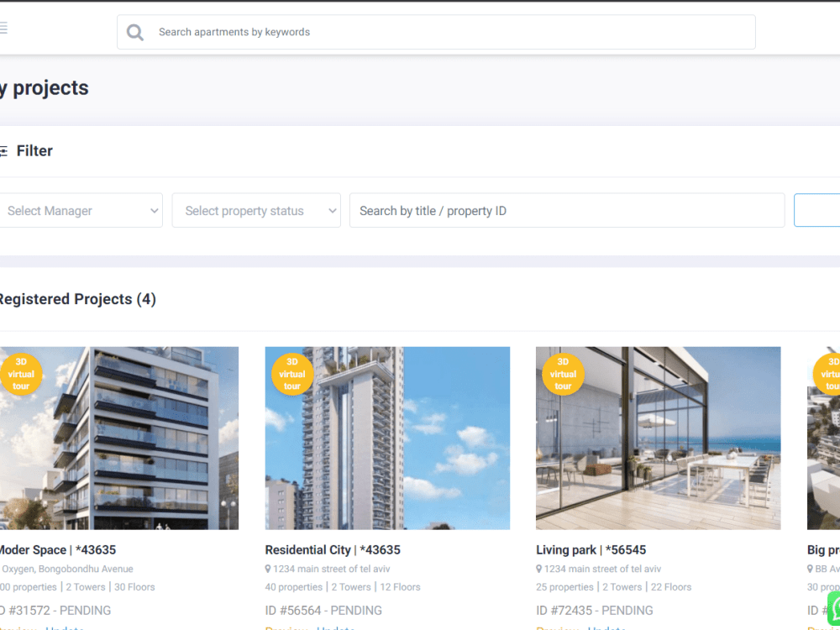This screenshot has width=840, height=630.
Task: Click the blue outlined button beside search field
Action: pos(817,211)
